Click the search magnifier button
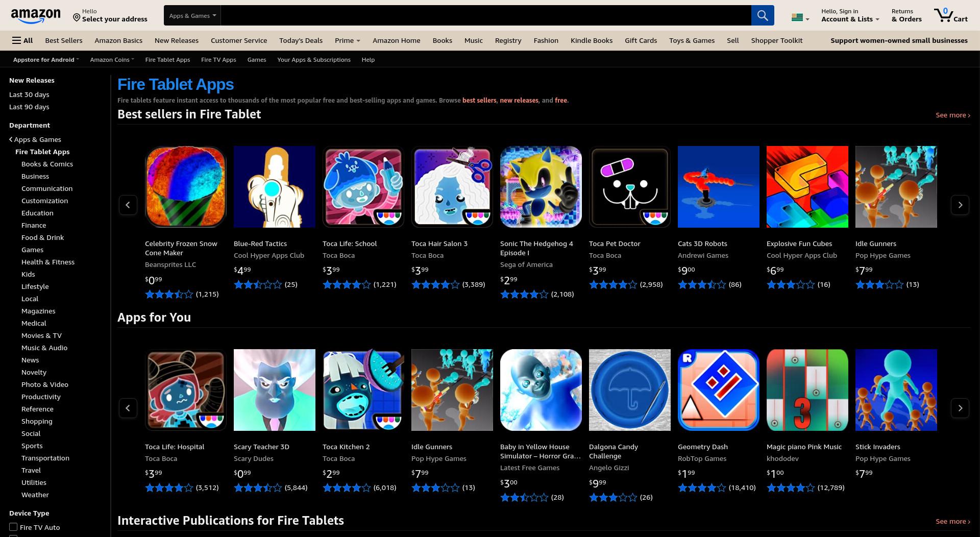This screenshot has height=537, width=980. point(763,15)
